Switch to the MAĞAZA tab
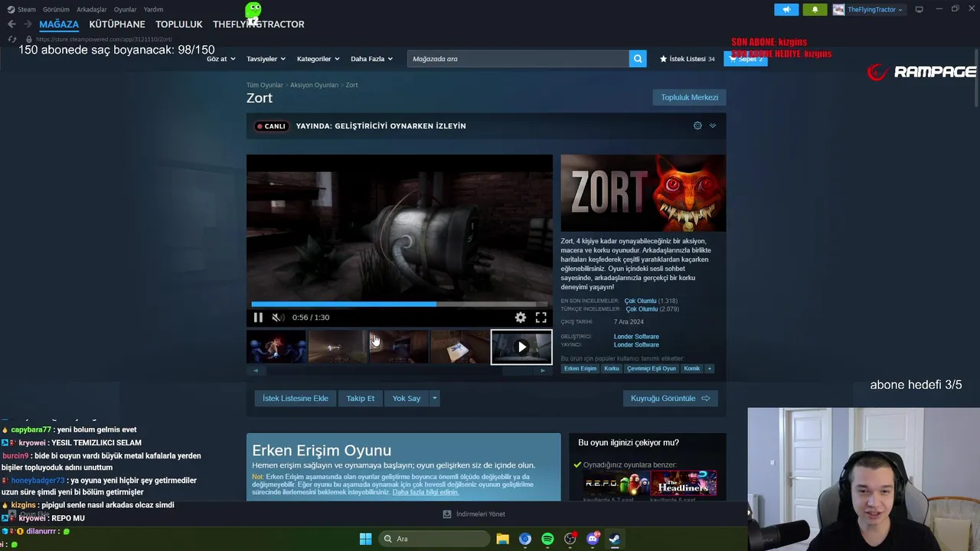 click(59, 24)
